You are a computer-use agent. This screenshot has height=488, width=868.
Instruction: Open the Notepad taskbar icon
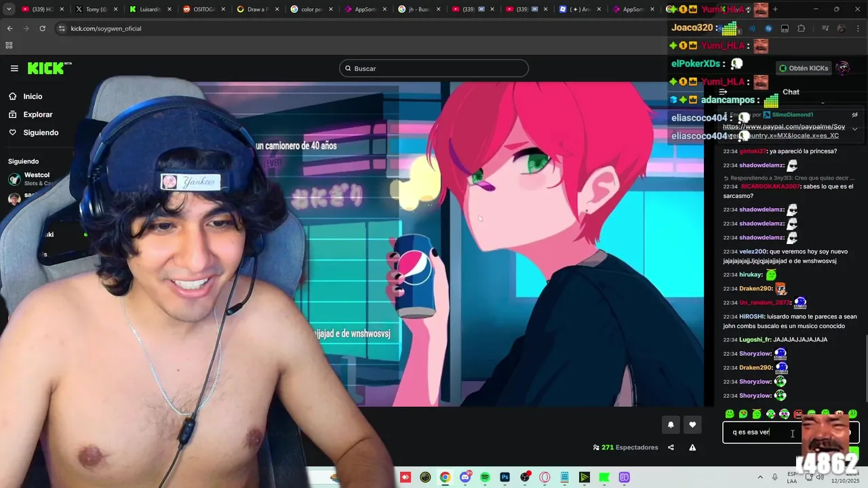point(565,477)
